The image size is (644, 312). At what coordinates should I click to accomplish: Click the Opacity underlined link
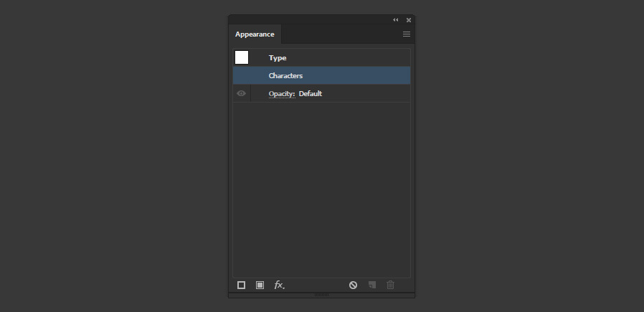click(x=282, y=93)
